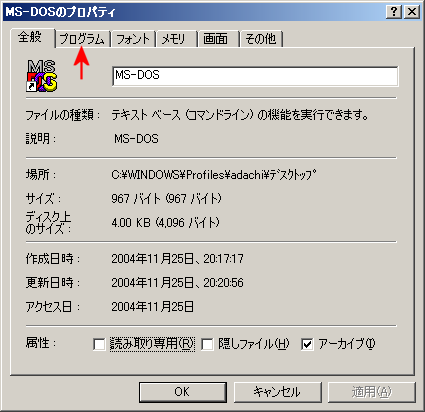The image size is (425, 412).
Task: Open the メモリ tab
Action: (x=177, y=39)
